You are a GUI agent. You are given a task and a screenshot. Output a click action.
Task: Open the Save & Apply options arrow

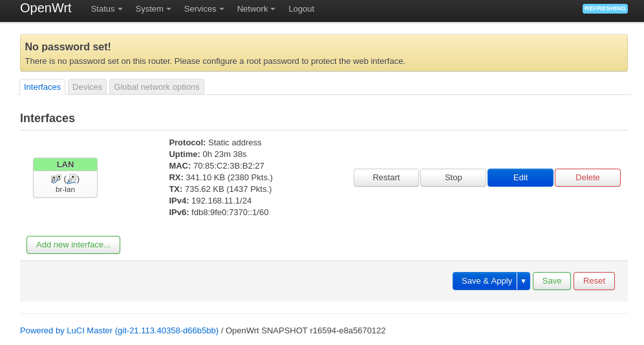pos(524,281)
